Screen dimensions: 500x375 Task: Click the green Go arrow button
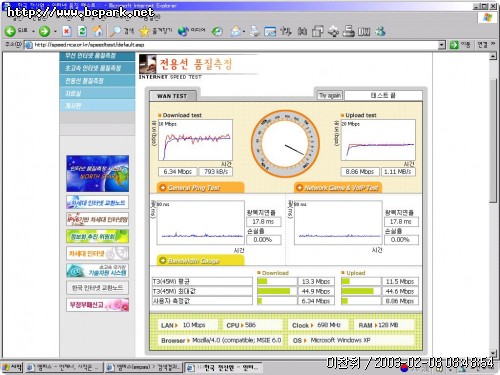pyautogui.click(x=454, y=45)
